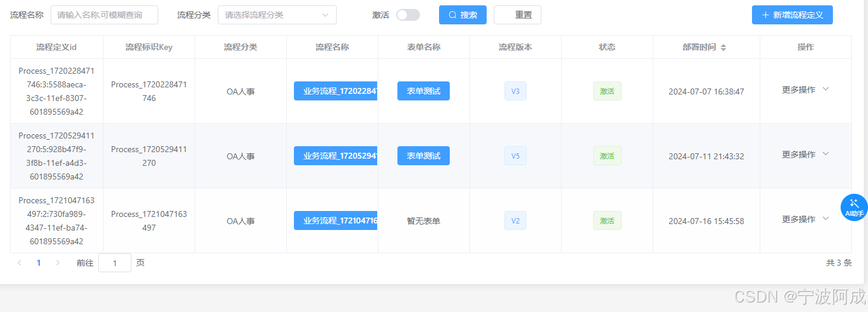Click the 流程版本 column header
Image resolution: width=868 pixels, height=312 pixels.
(515, 47)
